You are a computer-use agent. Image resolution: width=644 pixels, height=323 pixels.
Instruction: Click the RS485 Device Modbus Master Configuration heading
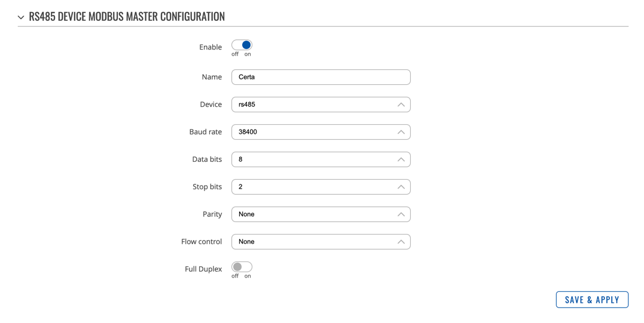[127, 17]
